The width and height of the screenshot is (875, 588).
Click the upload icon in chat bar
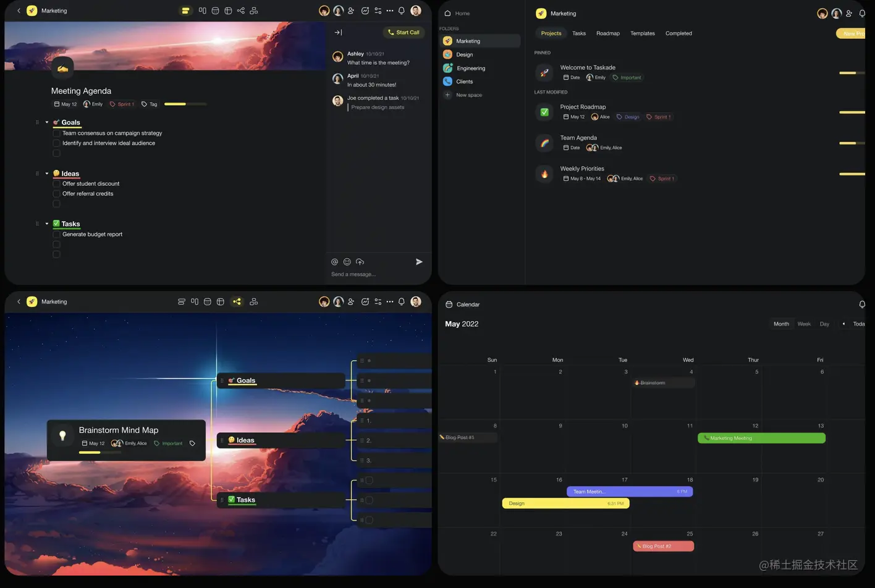click(x=360, y=262)
